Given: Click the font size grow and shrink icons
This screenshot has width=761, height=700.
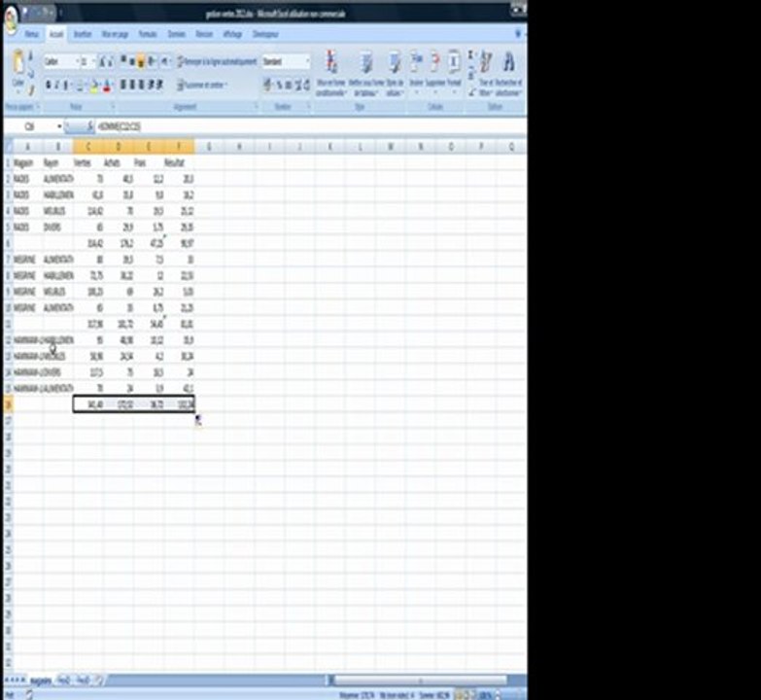Looking at the screenshot, I should [106, 61].
